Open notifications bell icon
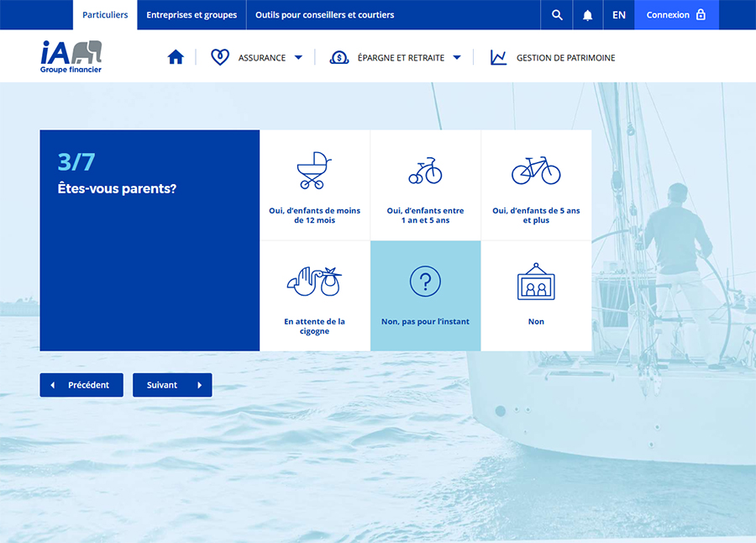The height and width of the screenshot is (543, 756). pos(588,15)
